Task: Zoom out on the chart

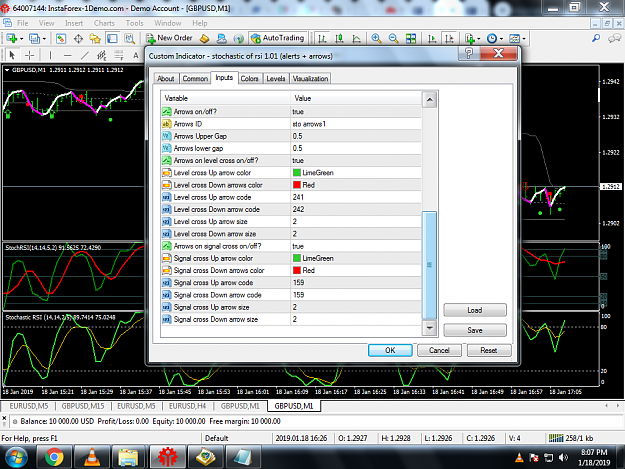Action: pyautogui.click(x=393, y=39)
